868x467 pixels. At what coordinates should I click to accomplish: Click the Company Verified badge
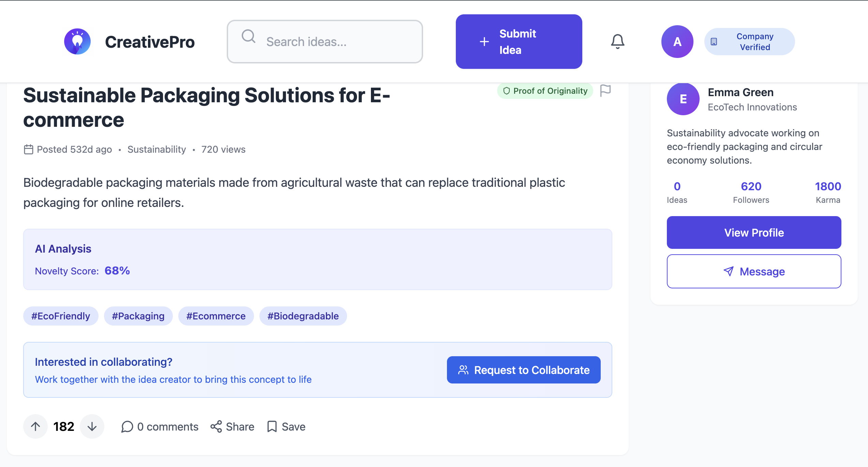tap(749, 42)
